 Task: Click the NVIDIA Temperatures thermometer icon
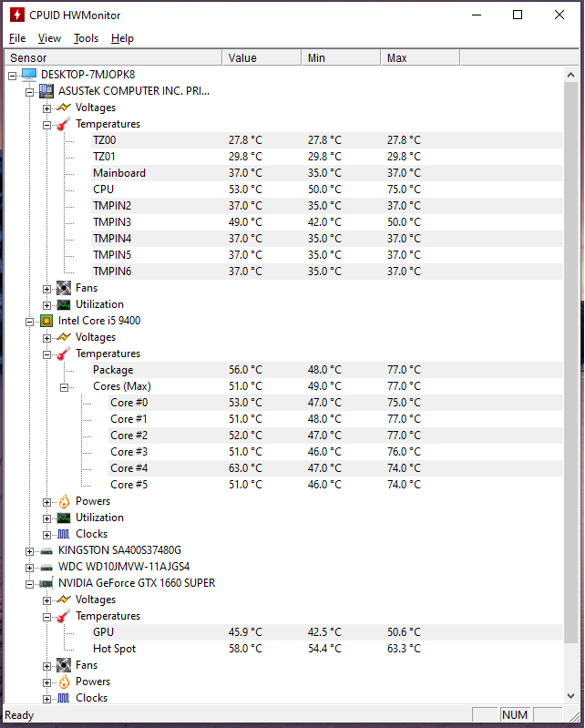[x=64, y=616]
